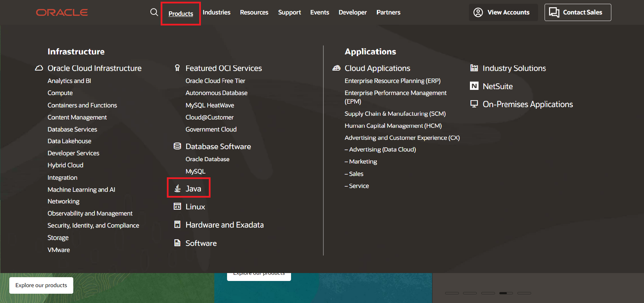Open Security, Identity, and Compliance link
The height and width of the screenshot is (303, 644).
pyautogui.click(x=93, y=226)
